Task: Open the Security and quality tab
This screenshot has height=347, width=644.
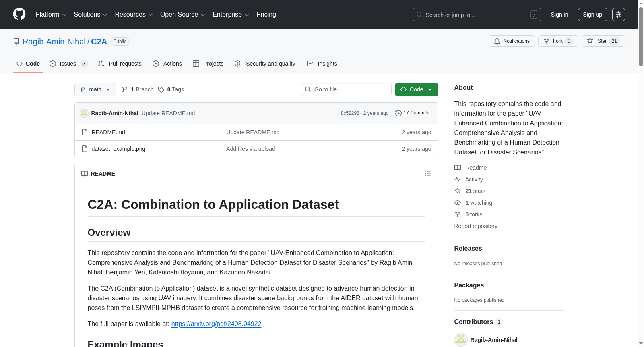Action: pos(265,64)
